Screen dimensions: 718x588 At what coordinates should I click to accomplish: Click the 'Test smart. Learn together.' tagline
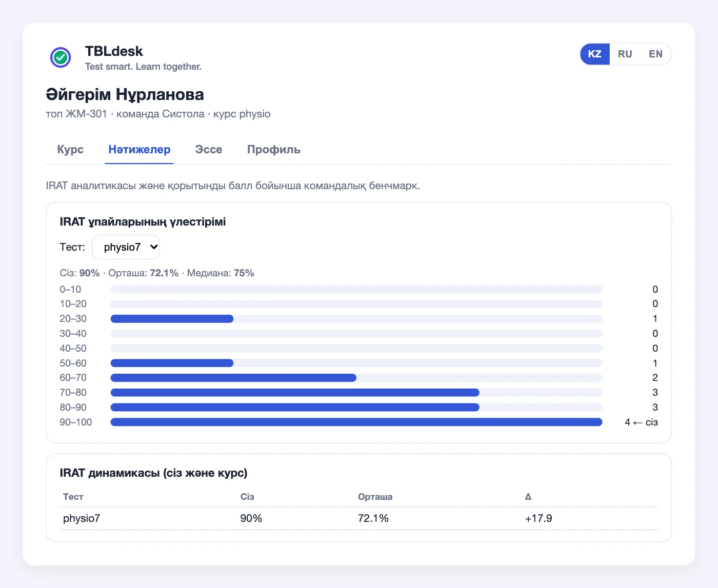(x=143, y=67)
